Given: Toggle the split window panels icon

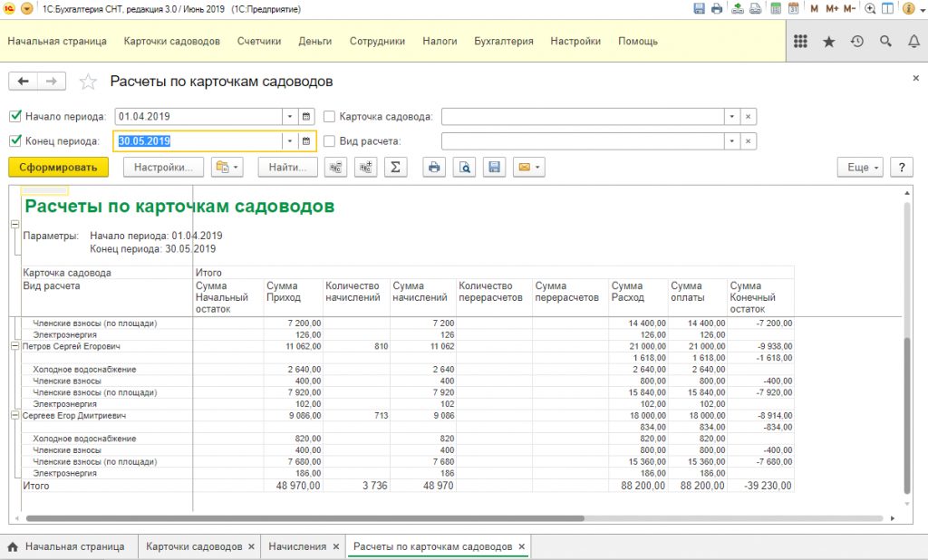Looking at the screenshot, I should click(888, 9).
